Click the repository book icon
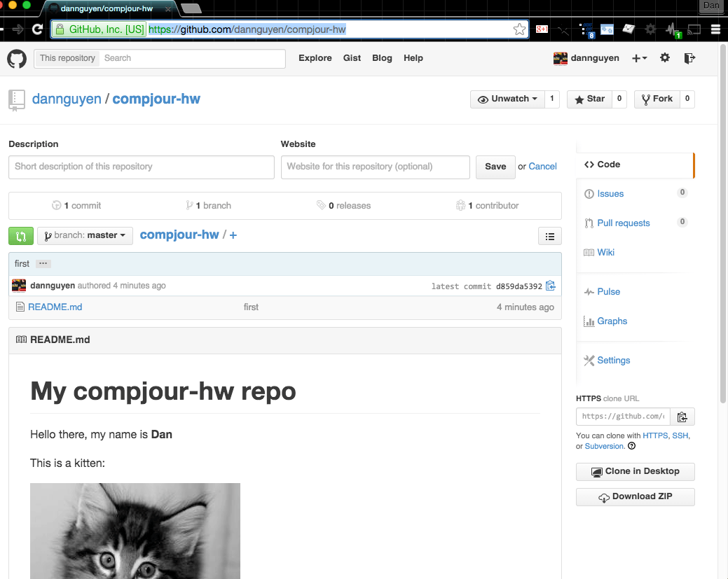Viewport: 728px width, 579px height. tap(17, 100)
